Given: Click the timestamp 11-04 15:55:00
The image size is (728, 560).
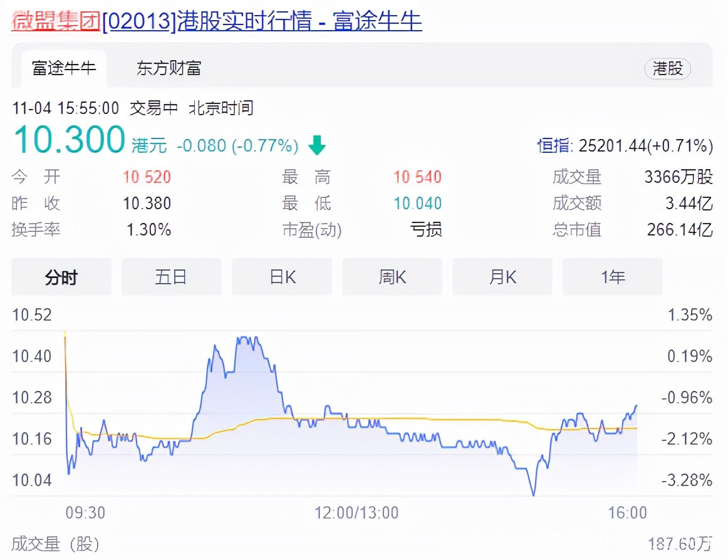Looking at the screenshot, I should pyautogui.click(x=65, y=108).
